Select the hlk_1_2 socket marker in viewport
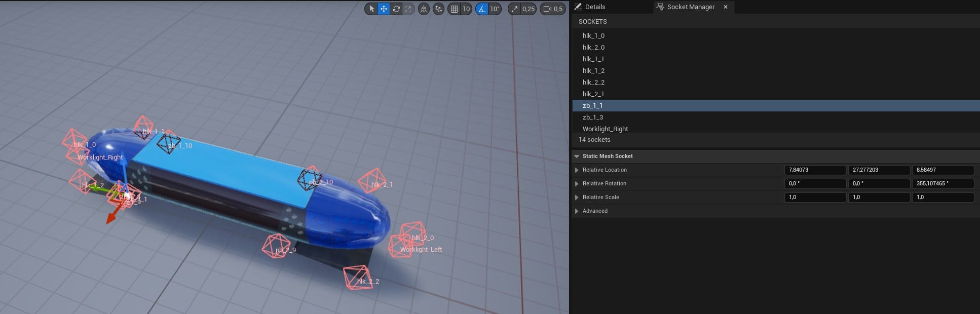This screenshot has height=314, width=980. tap(82, 181)
